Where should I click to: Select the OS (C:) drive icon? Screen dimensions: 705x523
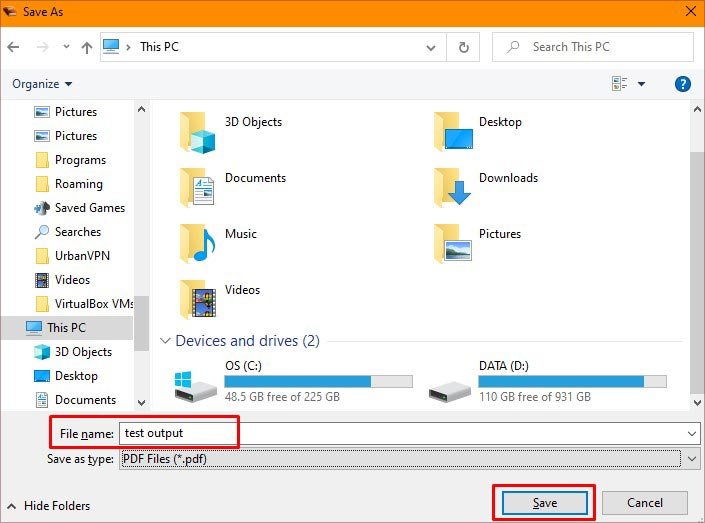(x=195, y=386)
